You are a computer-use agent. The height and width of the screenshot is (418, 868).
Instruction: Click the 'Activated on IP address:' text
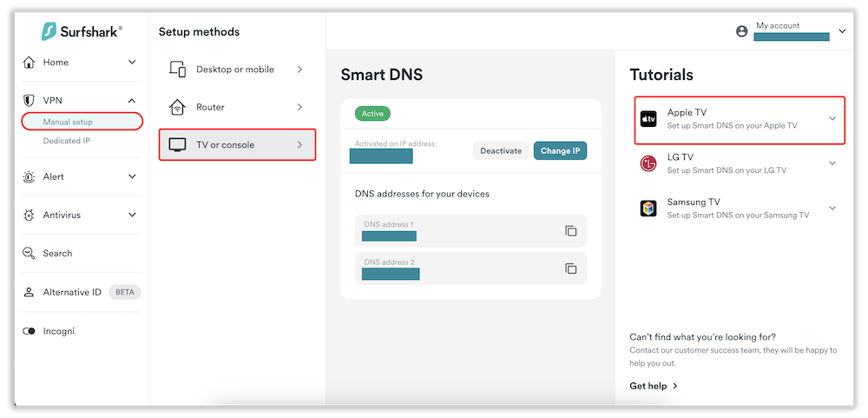(396, 143)
